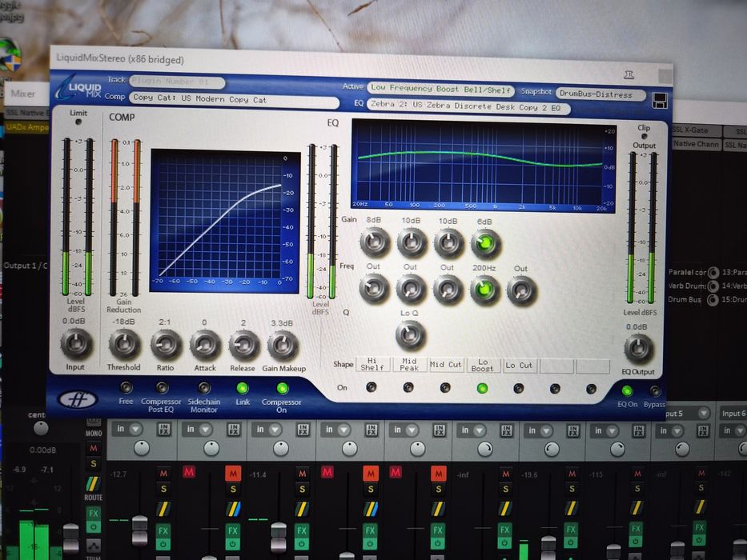Open the master strip green FX button

click(x=94, y=513)
